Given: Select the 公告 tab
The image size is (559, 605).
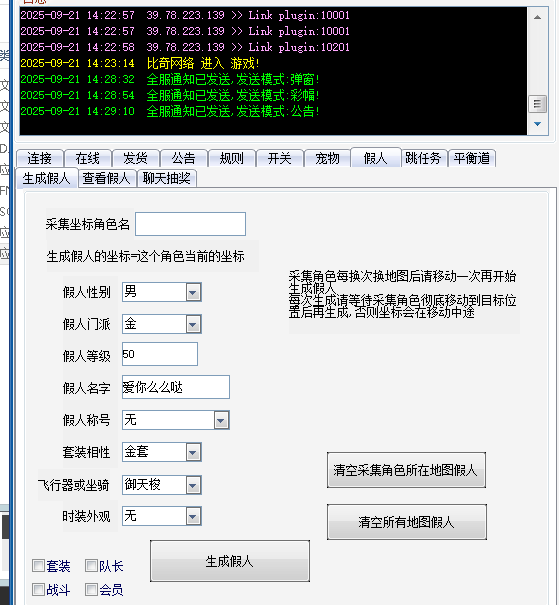Looking at the screenshot, I should click(x=184, y=158).
